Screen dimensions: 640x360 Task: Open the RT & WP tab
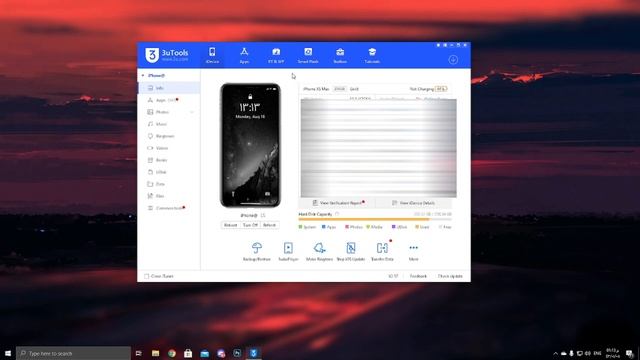point(276,56)
